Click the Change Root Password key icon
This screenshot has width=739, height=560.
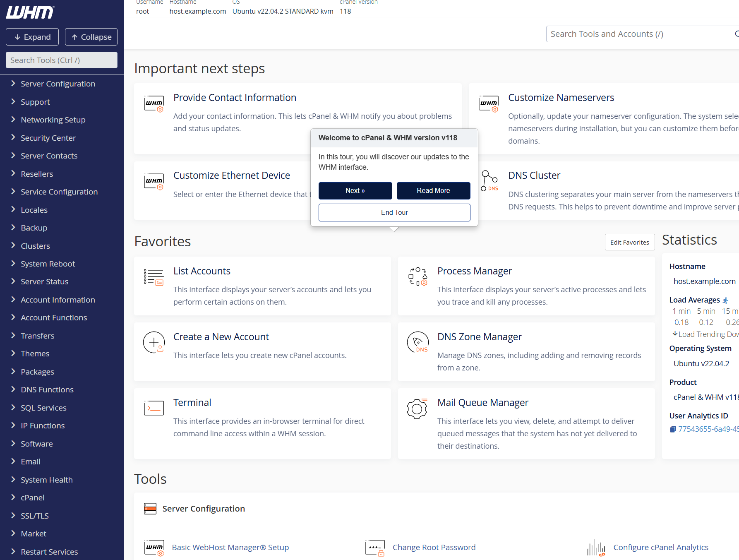(x=374, y=547)
